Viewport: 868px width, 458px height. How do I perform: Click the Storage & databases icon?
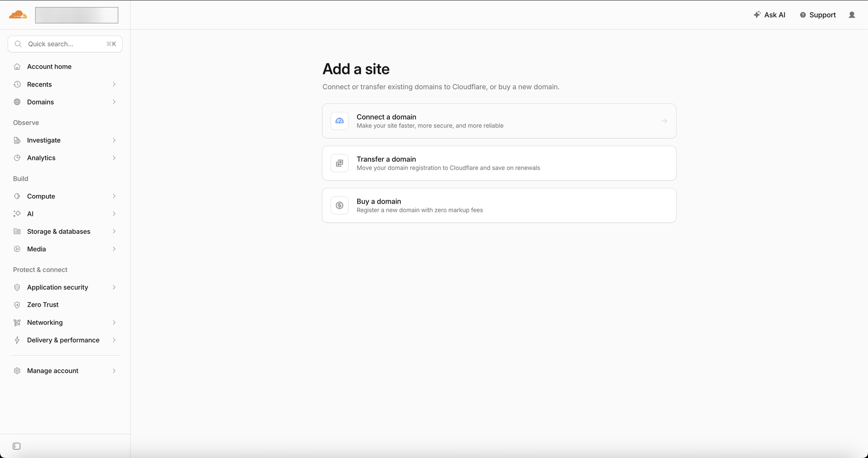click(17, 231)
